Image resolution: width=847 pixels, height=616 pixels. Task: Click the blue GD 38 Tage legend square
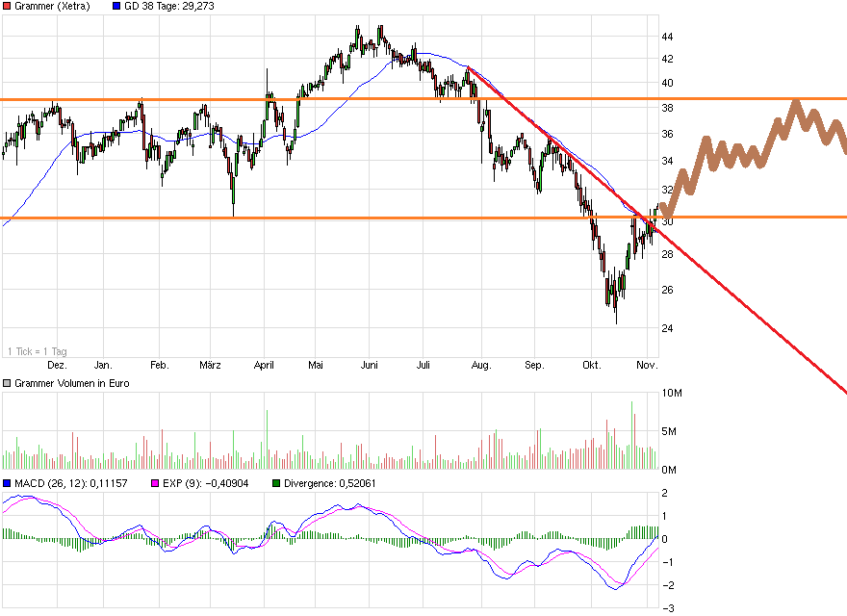click(x=117, y=7)
